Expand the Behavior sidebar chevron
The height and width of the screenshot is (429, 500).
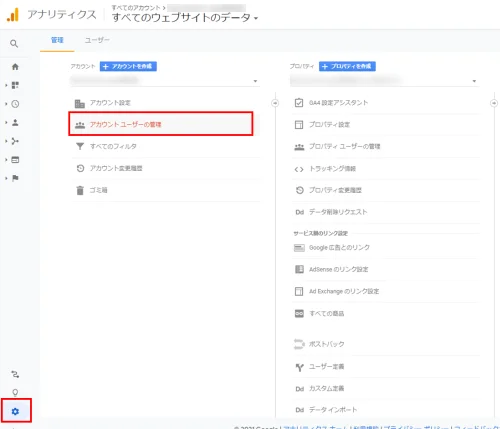point(6,160)
